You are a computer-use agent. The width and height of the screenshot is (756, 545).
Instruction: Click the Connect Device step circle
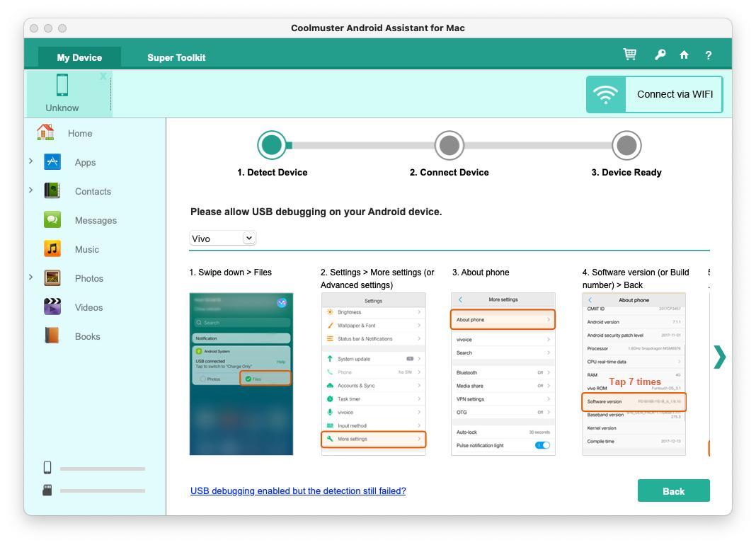coord(449,145)
